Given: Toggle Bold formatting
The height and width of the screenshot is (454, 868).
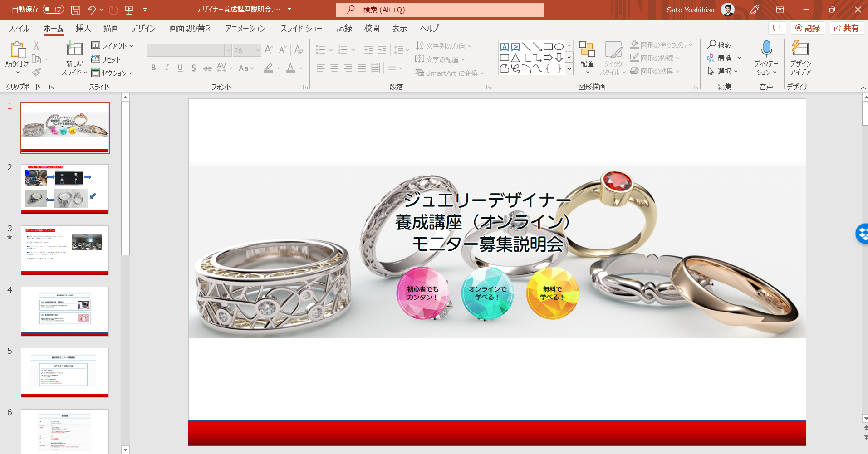Looking at the screenshot, I should point(153,68).
